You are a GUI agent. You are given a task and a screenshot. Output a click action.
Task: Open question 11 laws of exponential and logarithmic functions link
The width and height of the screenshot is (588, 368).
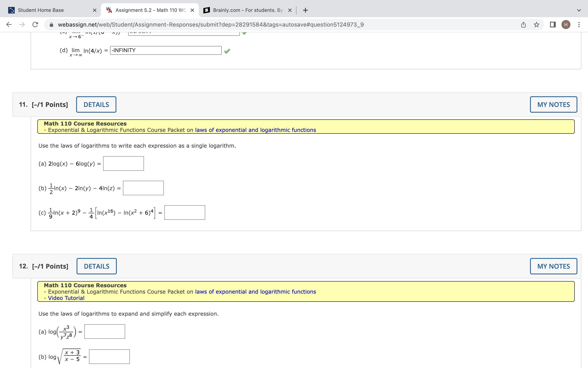tap(255, 130)
